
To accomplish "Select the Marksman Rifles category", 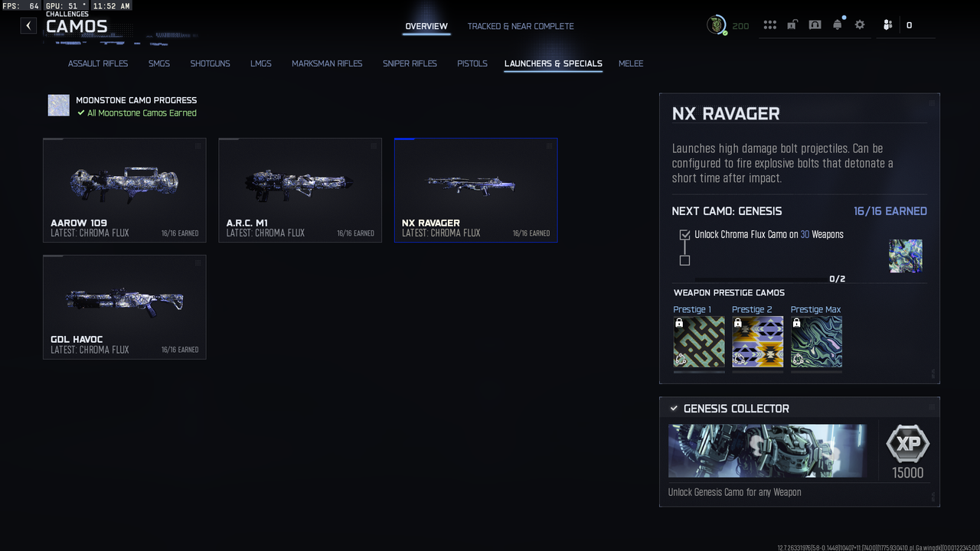I will click(327, 64).
